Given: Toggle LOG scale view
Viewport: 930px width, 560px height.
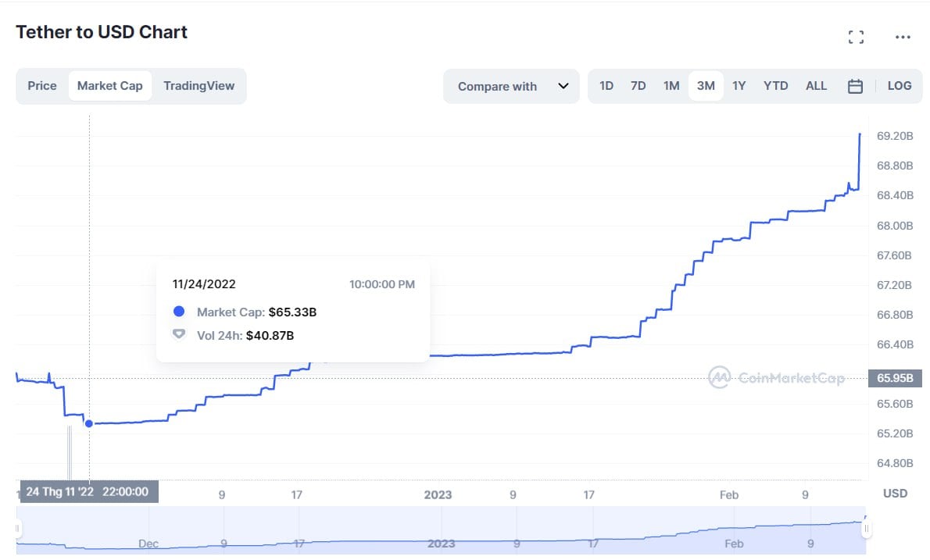Looking at the screenshot, I should tap(899, 86).
